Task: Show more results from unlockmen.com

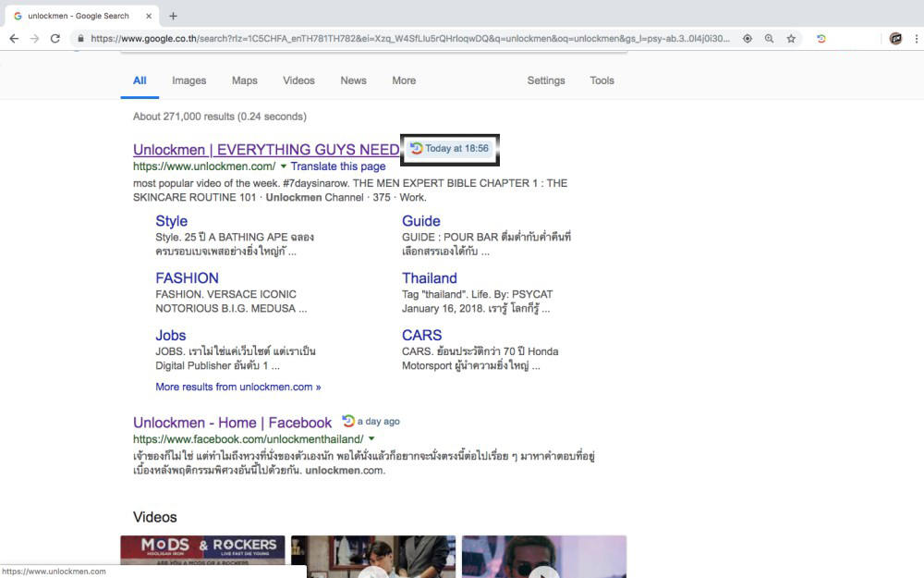Action: pos(238,387)
